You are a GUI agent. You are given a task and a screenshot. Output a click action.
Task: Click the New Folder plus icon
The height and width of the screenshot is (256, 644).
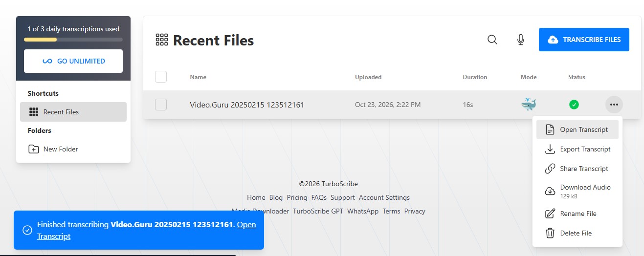[x=34, y=149]
